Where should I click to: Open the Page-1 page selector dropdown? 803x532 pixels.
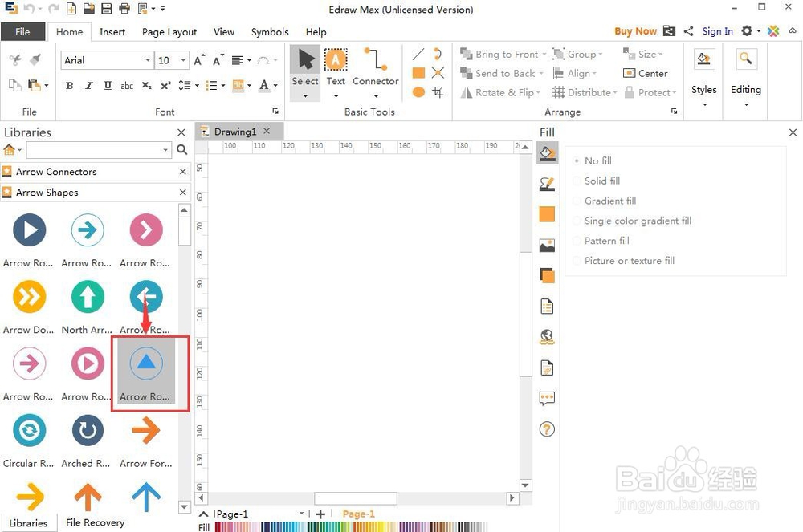coord(302,514)
